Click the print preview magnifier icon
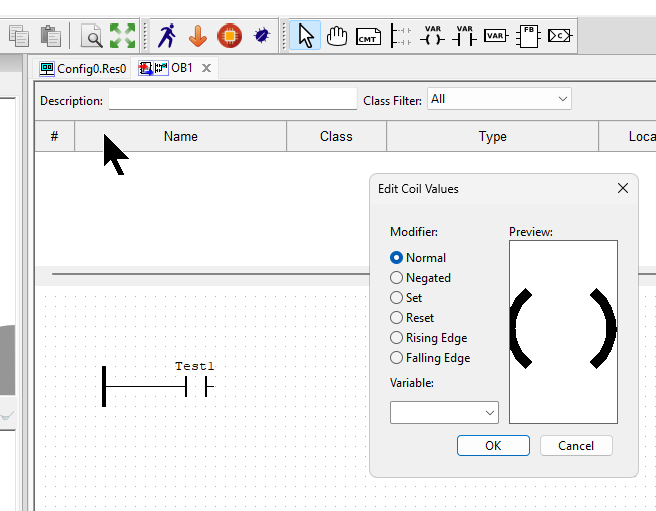This screenshot has height=511, width=656. tap(92, 36)
